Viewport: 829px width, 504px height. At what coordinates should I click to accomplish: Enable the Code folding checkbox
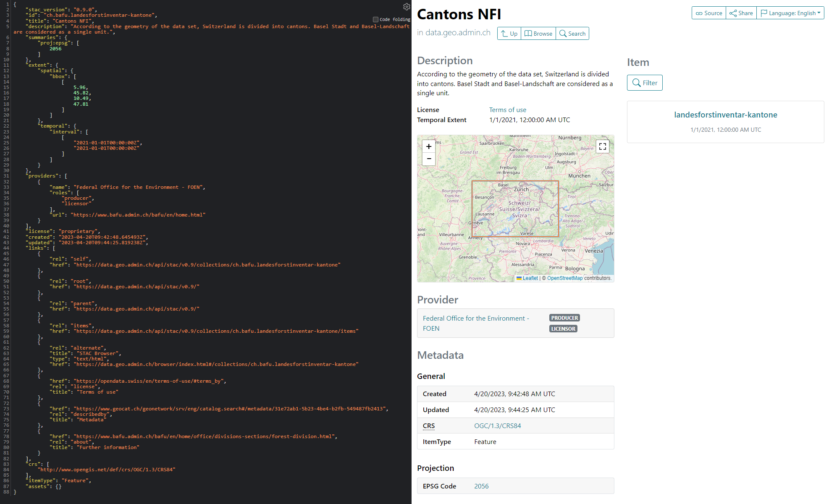[375, 19]
